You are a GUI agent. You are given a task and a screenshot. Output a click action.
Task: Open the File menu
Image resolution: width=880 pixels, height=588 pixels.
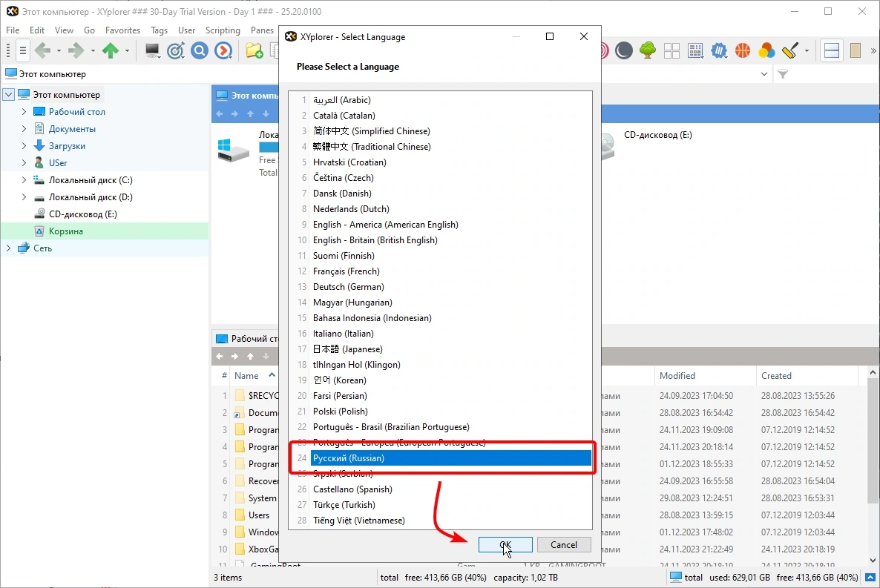(13, 30)
